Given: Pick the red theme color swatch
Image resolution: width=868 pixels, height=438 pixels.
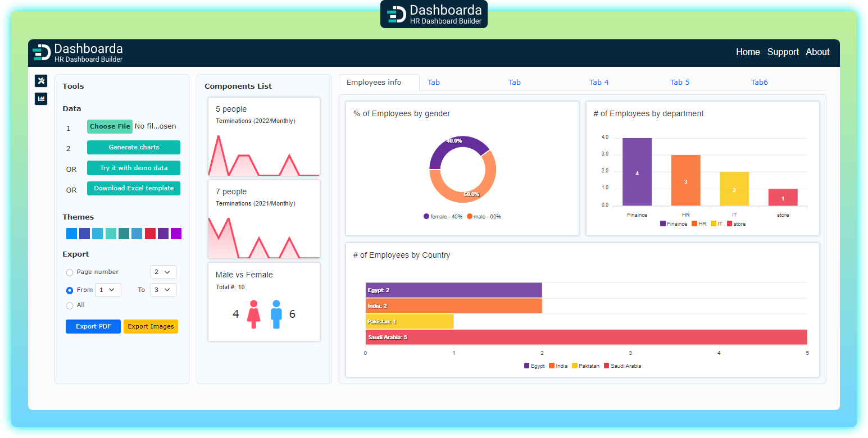Looking at the screenshot, I should (150, 234).
